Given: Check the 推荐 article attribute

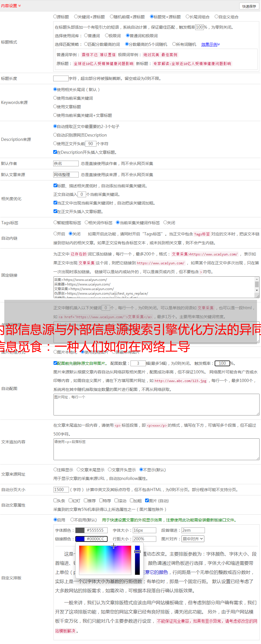Looking at the screenshot, I should (x=86, y=501).
